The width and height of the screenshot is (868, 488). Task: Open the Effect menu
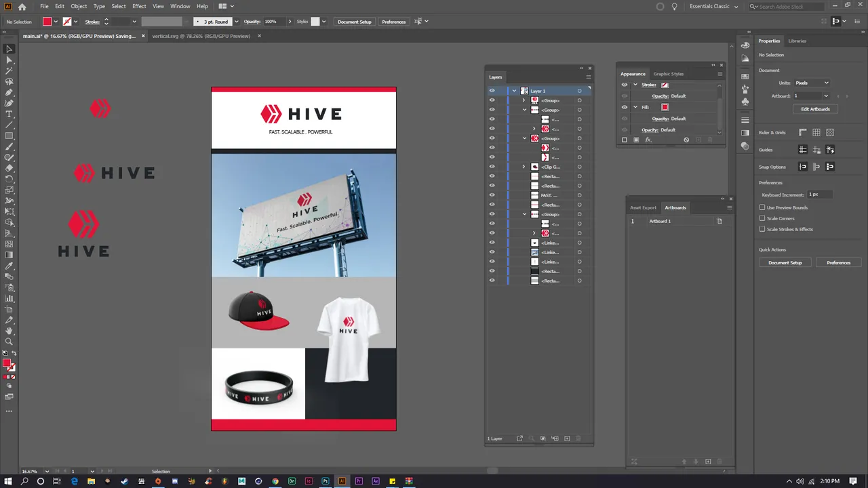[139, 7]
